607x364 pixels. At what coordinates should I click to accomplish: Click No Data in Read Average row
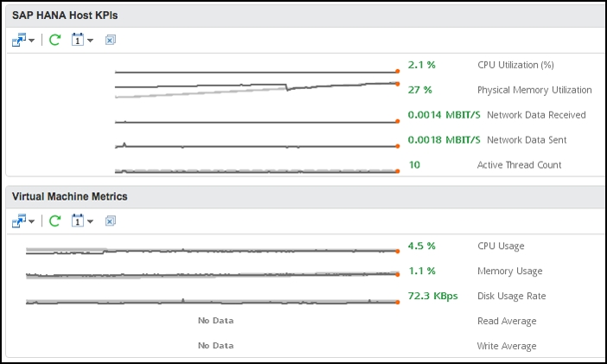[x=215, y=321]
